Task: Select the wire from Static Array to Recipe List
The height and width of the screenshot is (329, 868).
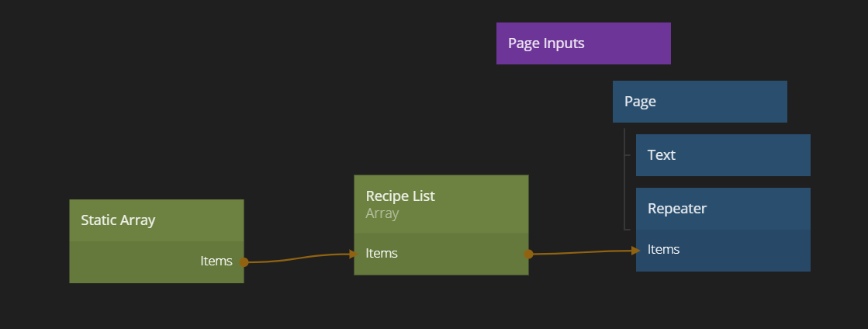Action: pyautogui.click(x=299, y=258)
